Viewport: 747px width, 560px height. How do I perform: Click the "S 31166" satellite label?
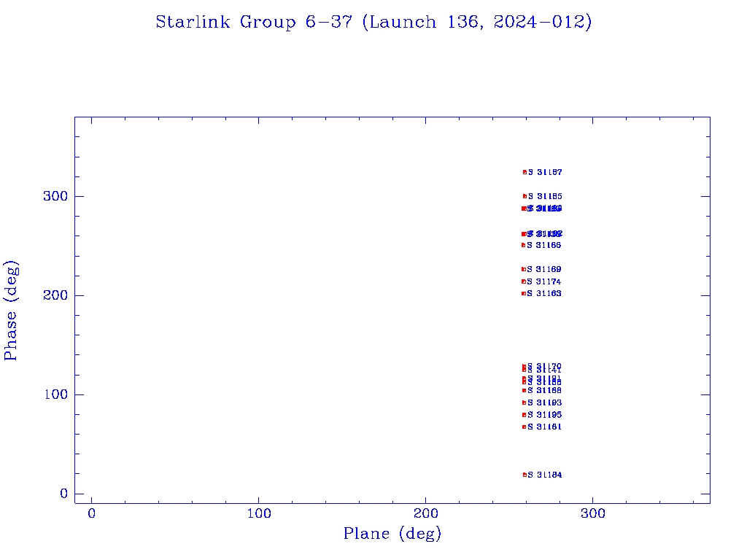[x=544, y=245]
